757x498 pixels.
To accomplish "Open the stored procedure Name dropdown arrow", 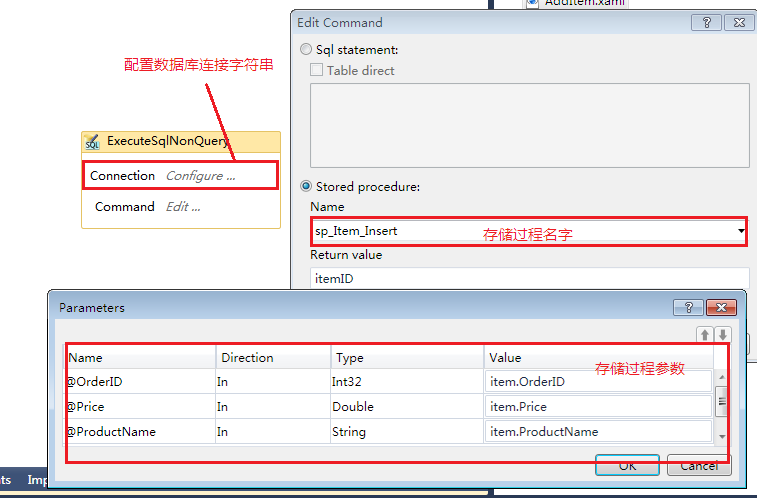I will (x=741, y=231).
